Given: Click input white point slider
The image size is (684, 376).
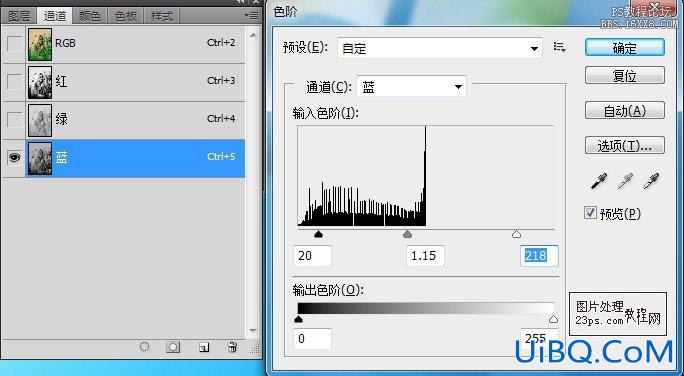Looking at the screenshot, I should (516, 235).
